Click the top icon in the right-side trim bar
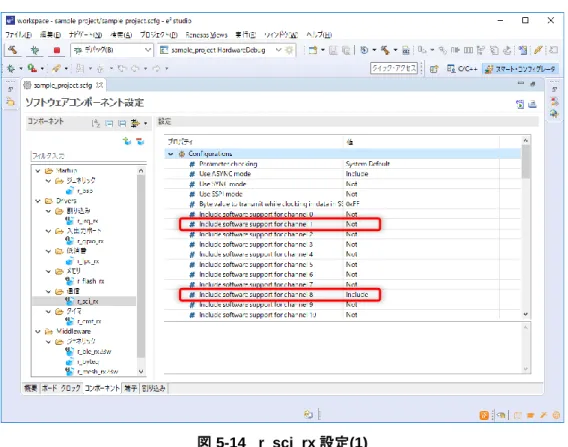 click(x=554, y=89)
